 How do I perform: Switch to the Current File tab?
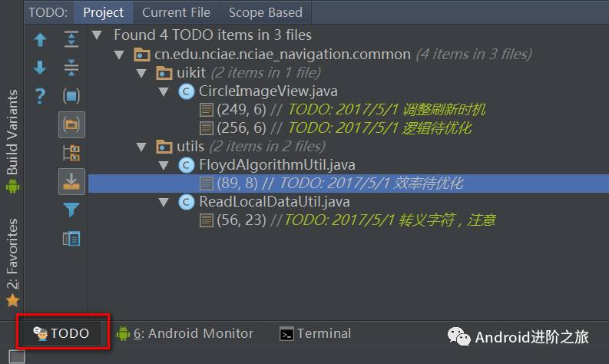click(177, 12)
